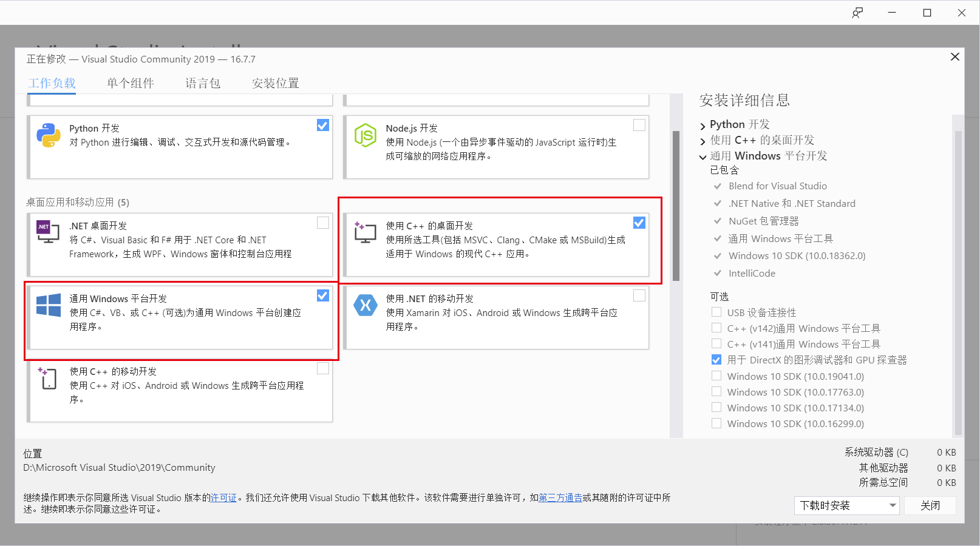Image resolution: width=980 pixels, height=546 pixels.
Task: Click the workloads list scrollbar thumb
Action: 676,206
